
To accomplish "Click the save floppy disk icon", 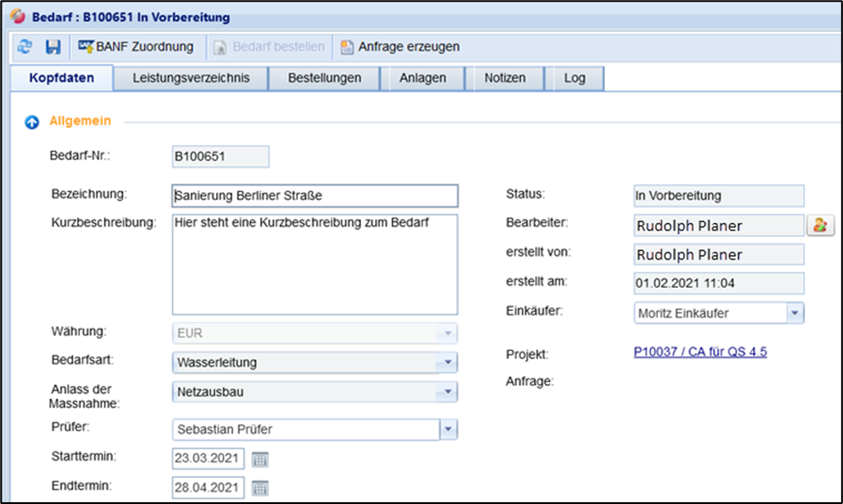I will point(53,46).
